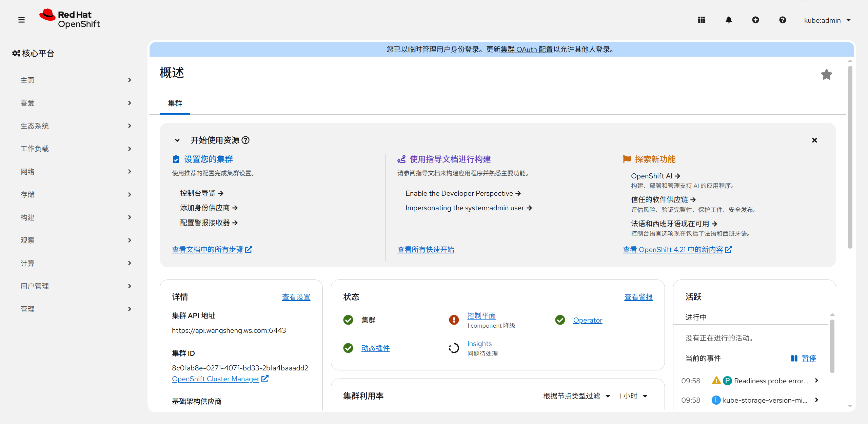Open the 1小时 time range dropdown
The image size is (868, 424).
point(633,396)
